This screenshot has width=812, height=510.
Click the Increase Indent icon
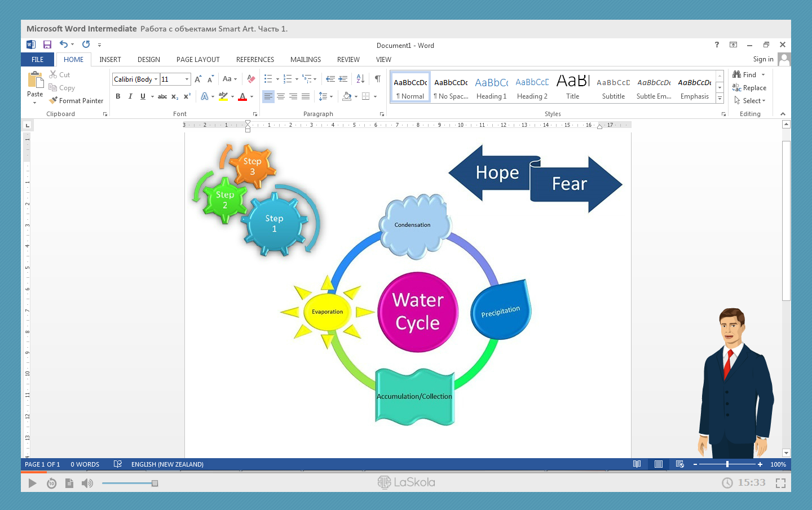tap(343, 79)
